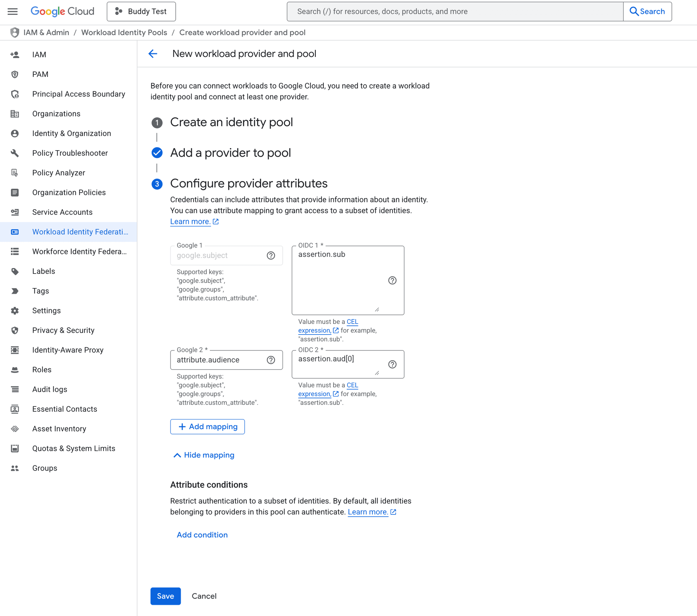Click the Groups people icon
Viewport: 697px width, 616px height.
[x=15, y=468]
